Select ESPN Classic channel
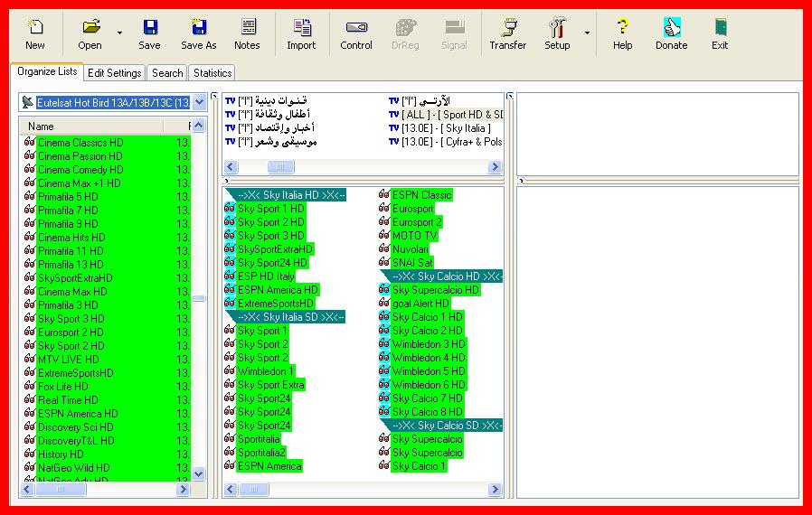Viewport: 812px width, 515px height. 422,195
